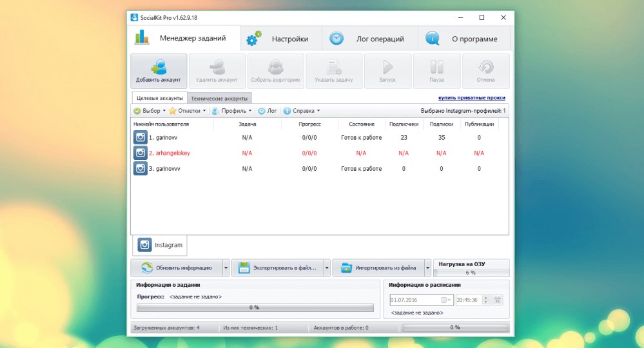The width and height of the screenshot is (644, 348).
Task: Open the Справка help dropdown
Action: (x=302, y=111)
